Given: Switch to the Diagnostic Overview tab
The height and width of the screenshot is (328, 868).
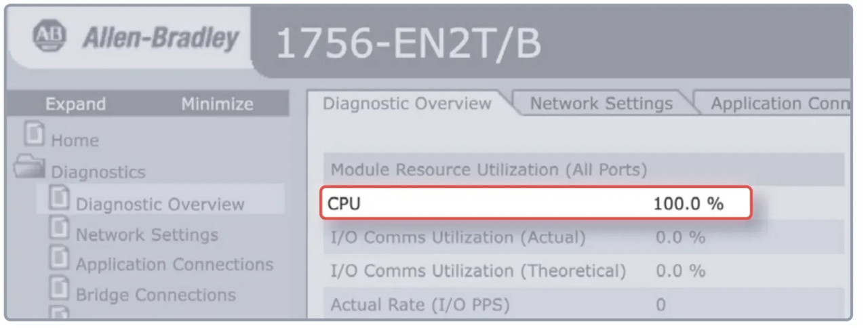Looking at the screenshot, I should tap(407, 104).
